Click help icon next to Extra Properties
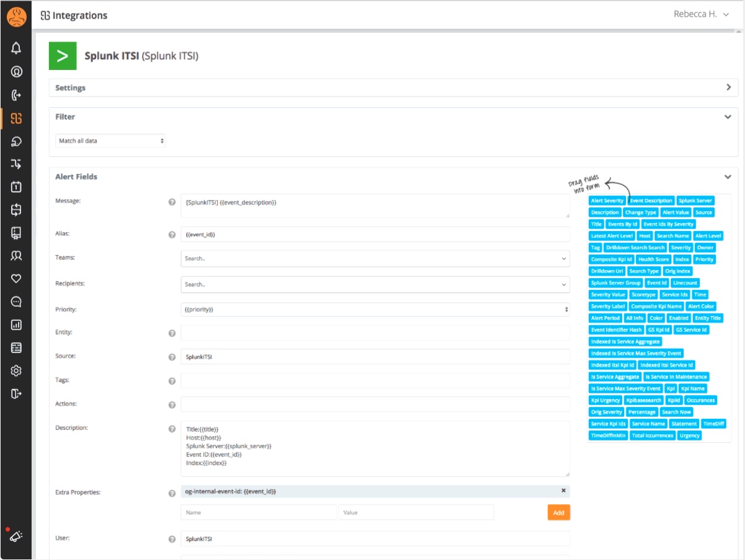Screen dimensions: 745x560 tap(172, 493)
